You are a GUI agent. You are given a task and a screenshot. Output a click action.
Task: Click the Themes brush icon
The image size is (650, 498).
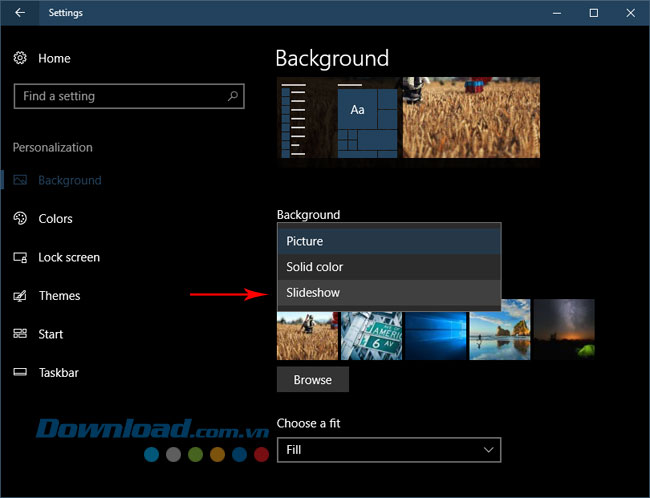pyautogui.click(x=20, y=296)
